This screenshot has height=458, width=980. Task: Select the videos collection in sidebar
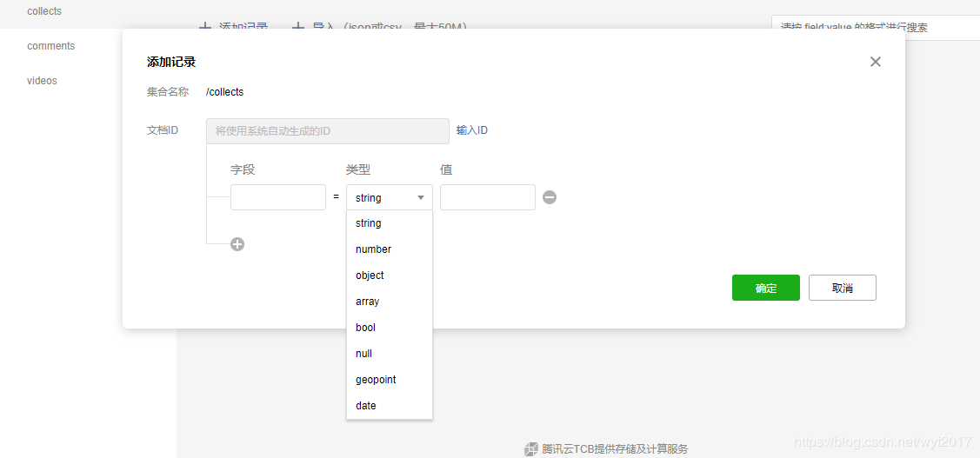pyautogui.click(x=42, y=81)
